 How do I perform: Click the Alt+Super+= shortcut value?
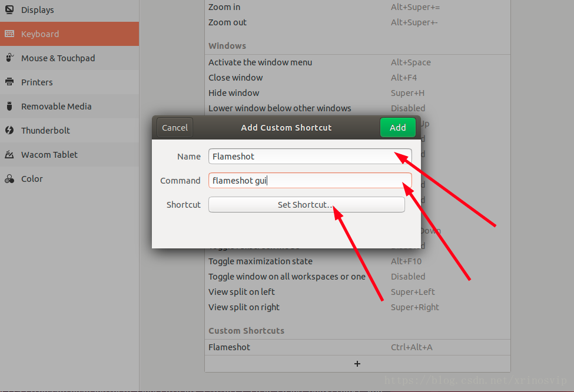415,7
